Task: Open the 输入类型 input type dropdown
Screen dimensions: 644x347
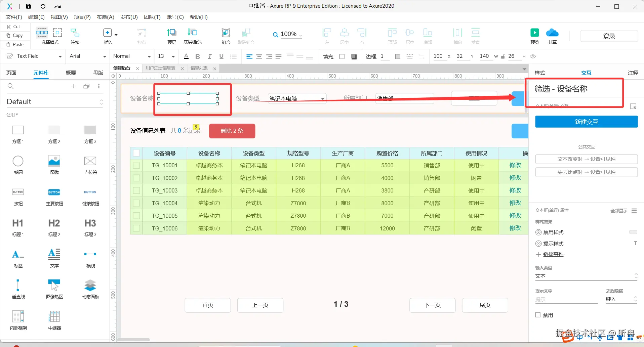Action: click(586, 276)
